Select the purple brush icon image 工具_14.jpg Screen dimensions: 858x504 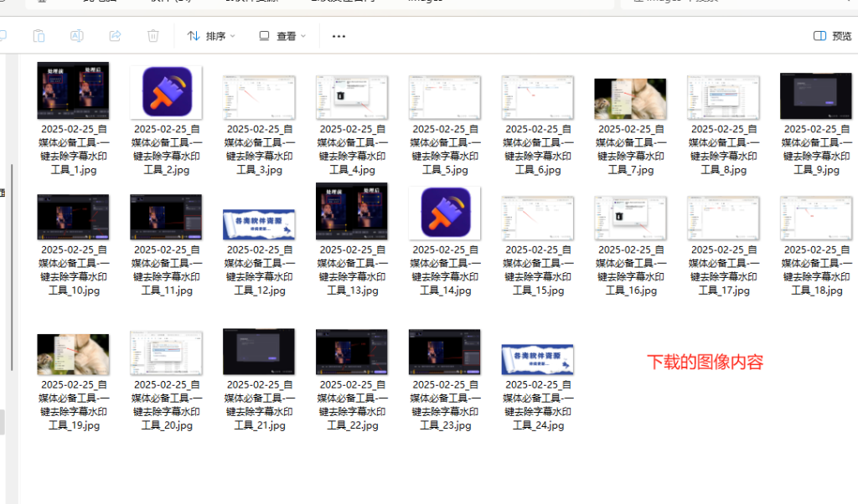click(445, 213)
